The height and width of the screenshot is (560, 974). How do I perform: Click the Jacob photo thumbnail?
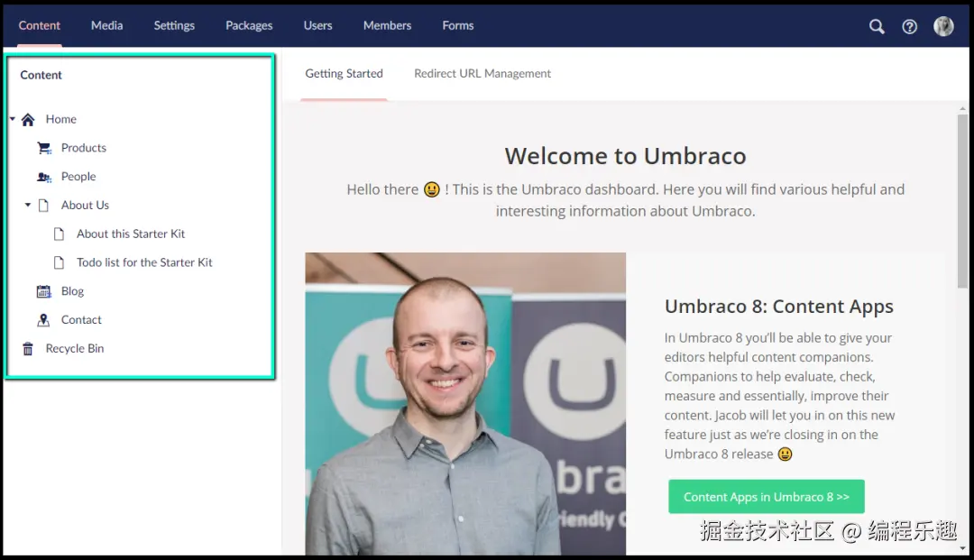[x=465, y=404]
